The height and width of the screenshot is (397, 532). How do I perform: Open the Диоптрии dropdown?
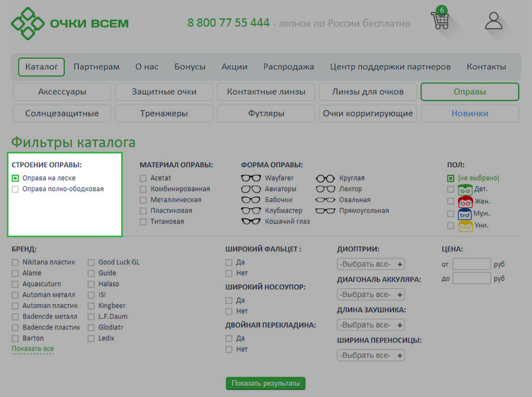[371, 264]
